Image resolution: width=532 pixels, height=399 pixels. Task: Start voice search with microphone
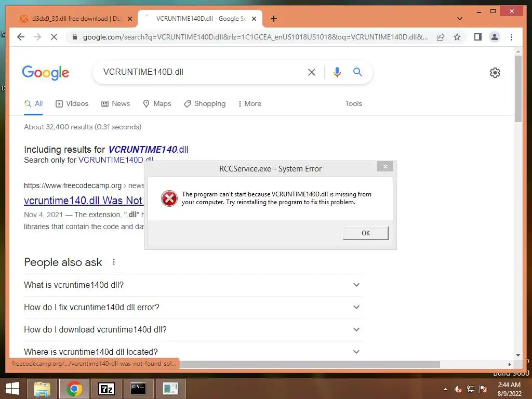(x=337, y=72)
